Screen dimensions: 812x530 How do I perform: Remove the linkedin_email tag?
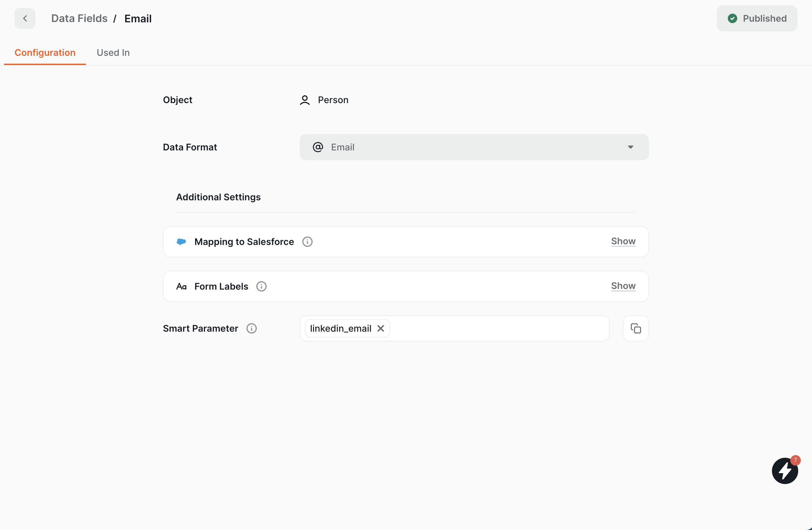tap(380, 328)
